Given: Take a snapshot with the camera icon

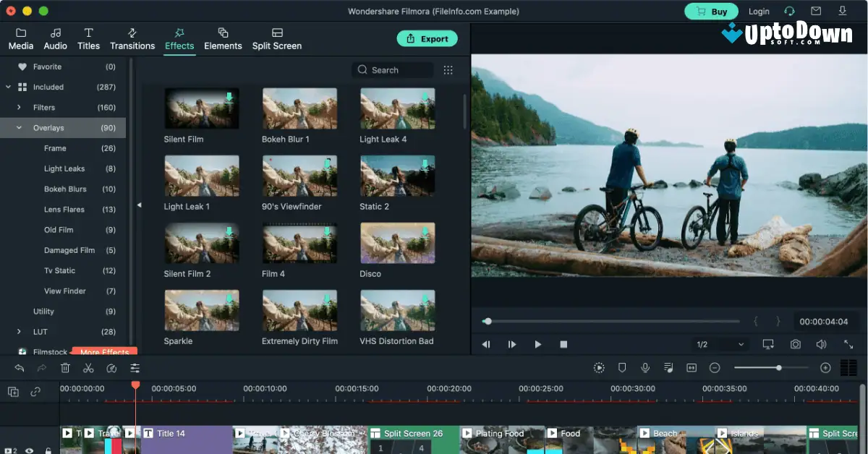Looking at the screenshot, I should (794, 344).
